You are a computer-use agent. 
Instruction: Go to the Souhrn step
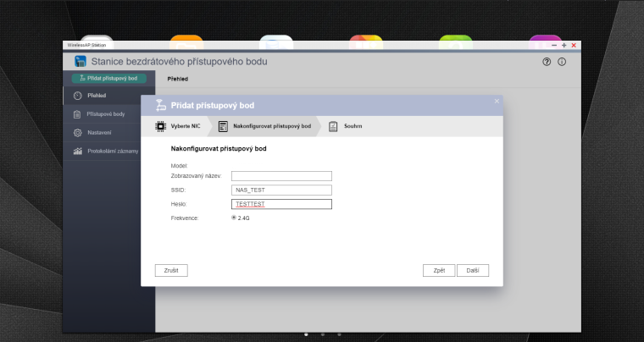coord(346,126)
